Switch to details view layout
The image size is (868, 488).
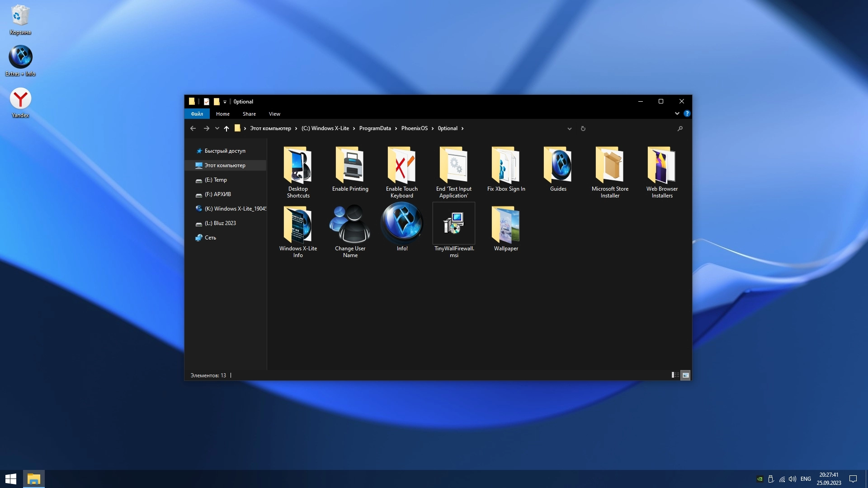pos(675,375)
